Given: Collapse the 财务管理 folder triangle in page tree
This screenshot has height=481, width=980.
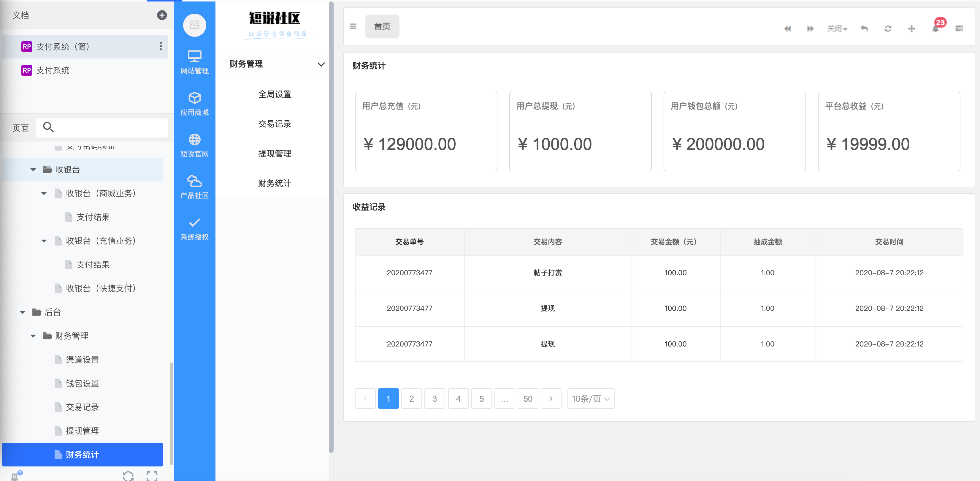Looking at the screenshot, I should point(34,336).
